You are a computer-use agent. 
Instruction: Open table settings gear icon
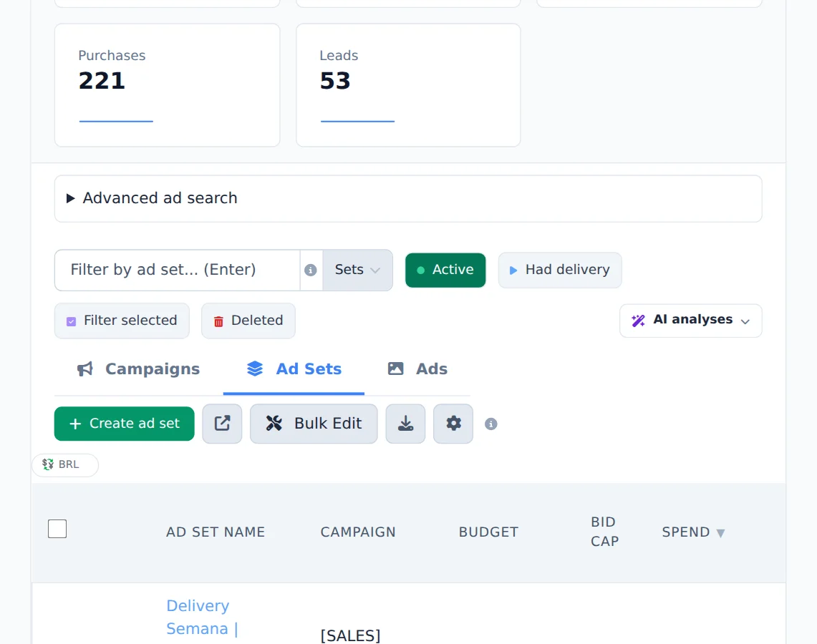453,424
